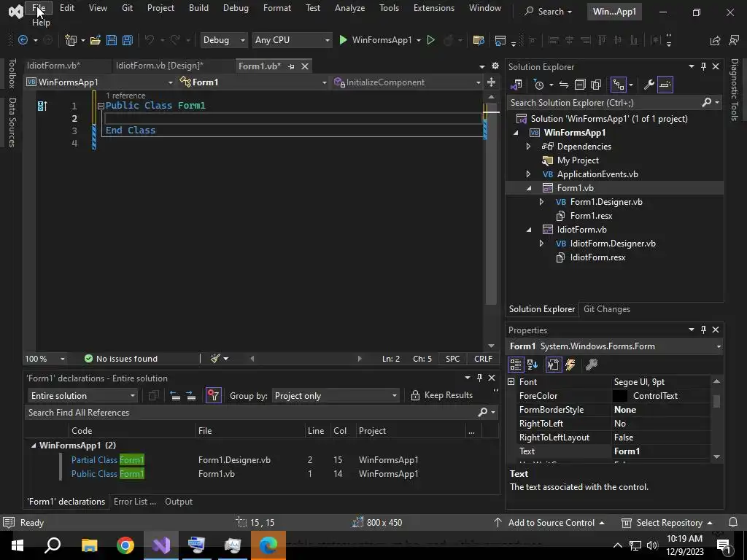Image resolution: width=747 pixels, height=560 pixels.
Task: Toggle the nesting view button in Solution Explorer
Action: (619, 85)
